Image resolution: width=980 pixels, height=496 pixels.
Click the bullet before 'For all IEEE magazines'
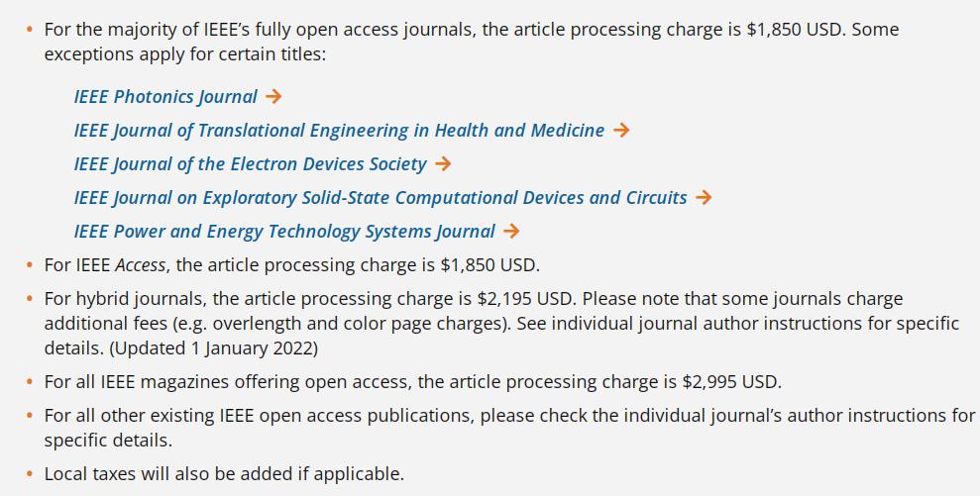pos(30,382)
